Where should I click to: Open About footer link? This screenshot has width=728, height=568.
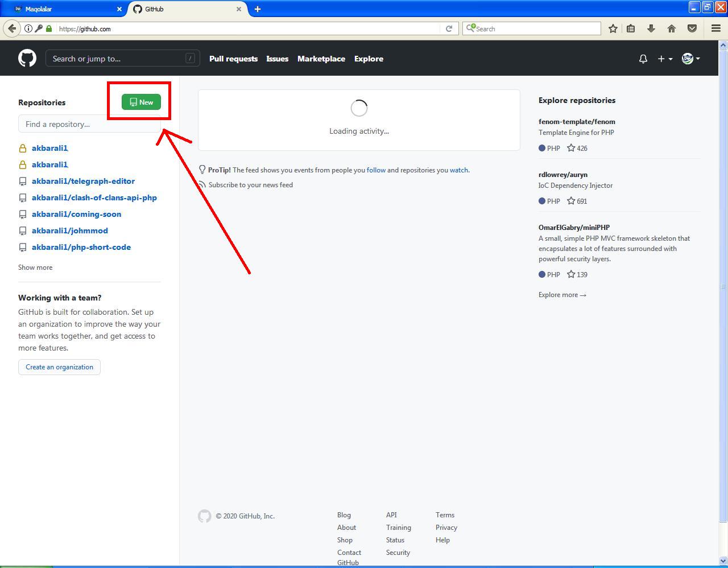[346, 528]
